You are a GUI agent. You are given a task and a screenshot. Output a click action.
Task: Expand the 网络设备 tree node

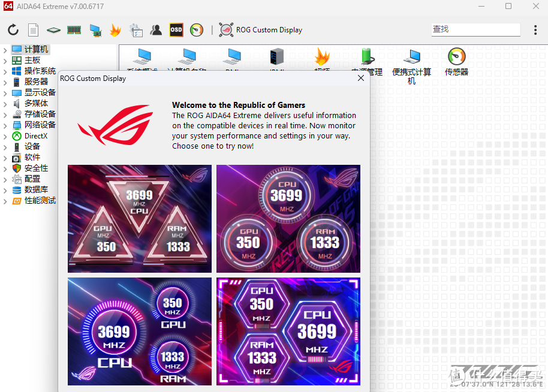(x=5, y=125)
